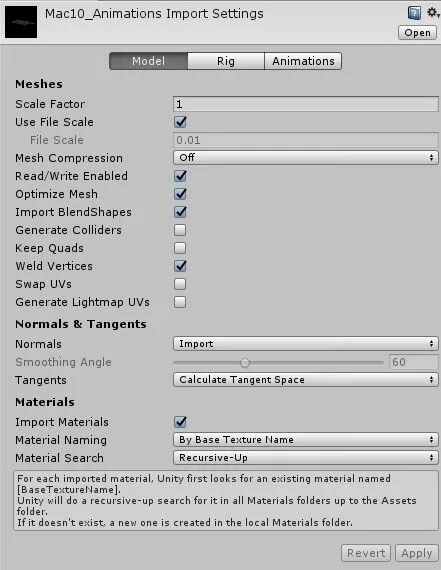Enable the Keep Quads checkbox

tap(180, 248)
